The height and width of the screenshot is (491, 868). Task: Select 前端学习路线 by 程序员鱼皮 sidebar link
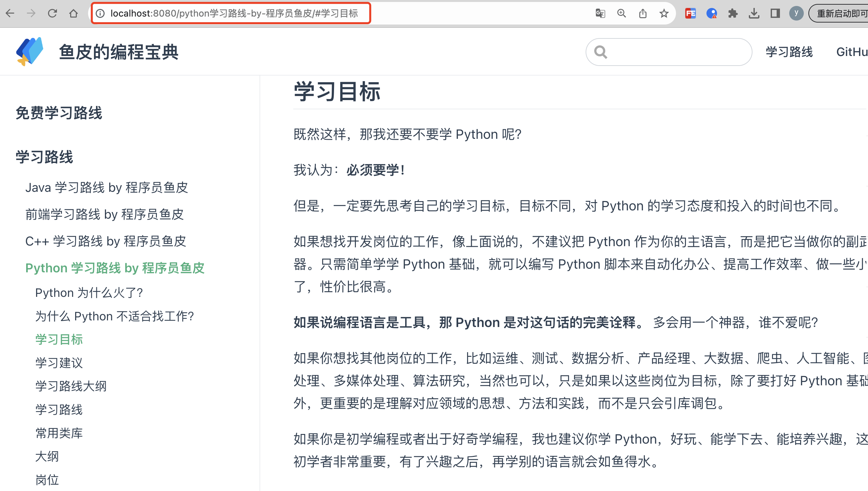click(x=105, y=214)
